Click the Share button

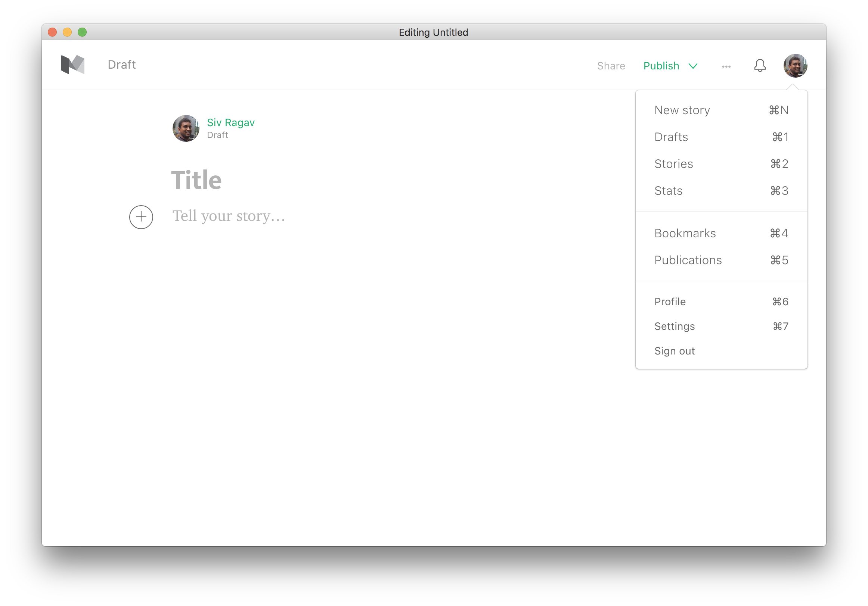[x=611, y=66]
